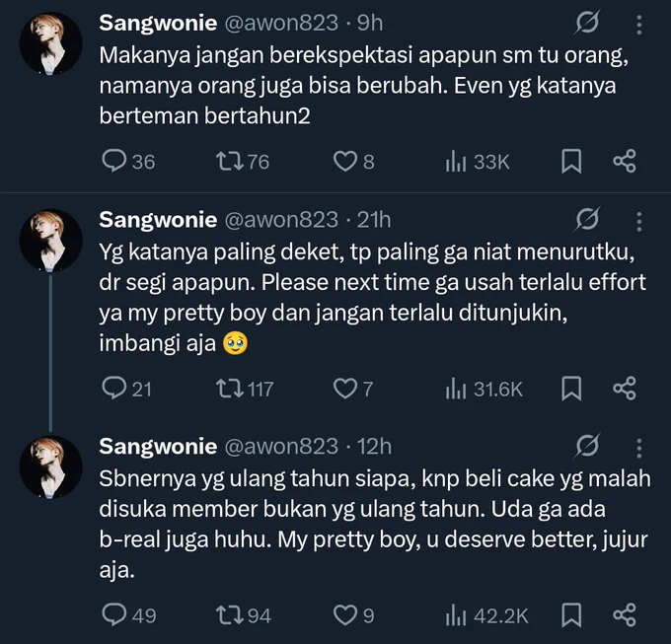Open Sangwonie avatar on the first tweet

pyautogui.click(x=50, y=43)
